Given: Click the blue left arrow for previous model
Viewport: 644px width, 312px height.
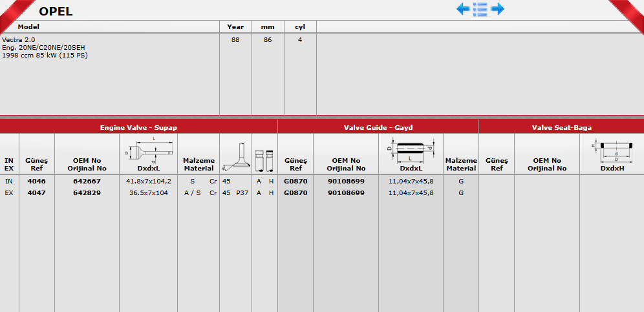Looking at the screenshot, I should pos(463,9).
